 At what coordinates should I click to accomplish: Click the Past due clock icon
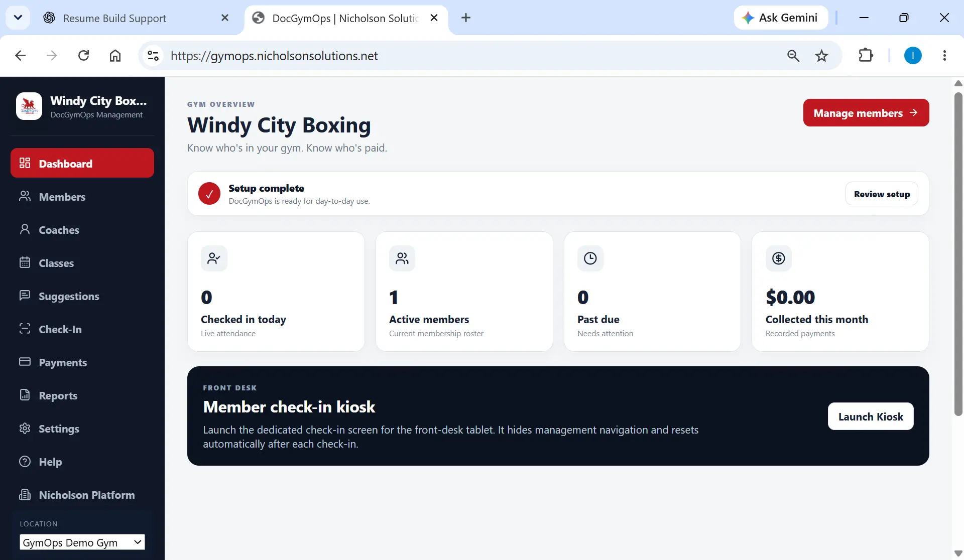[x=590, y=258]
